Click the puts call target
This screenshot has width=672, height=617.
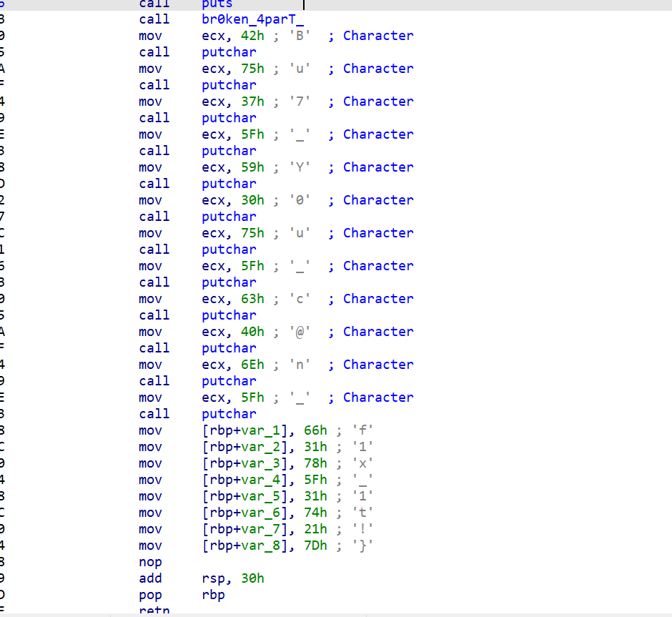217,4
